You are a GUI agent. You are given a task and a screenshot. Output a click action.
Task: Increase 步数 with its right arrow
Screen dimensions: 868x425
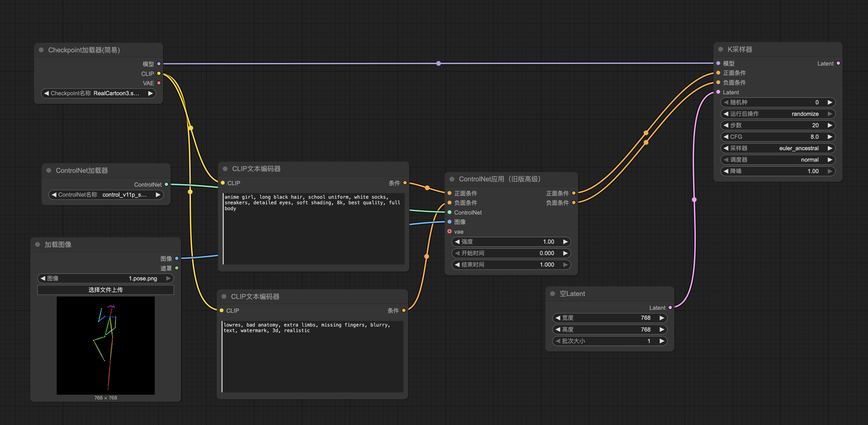pos(830,126)
